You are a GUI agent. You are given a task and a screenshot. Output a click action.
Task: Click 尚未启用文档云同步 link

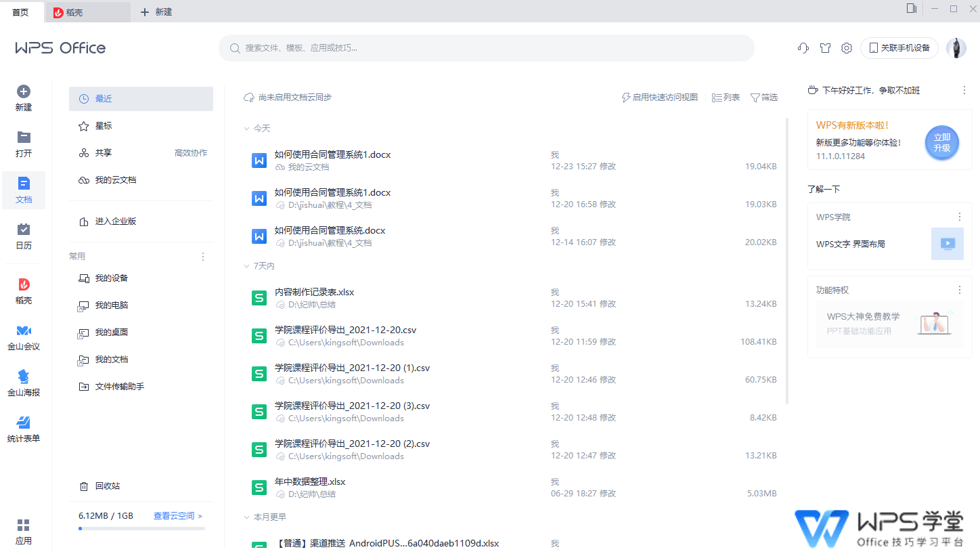[295, 98]
